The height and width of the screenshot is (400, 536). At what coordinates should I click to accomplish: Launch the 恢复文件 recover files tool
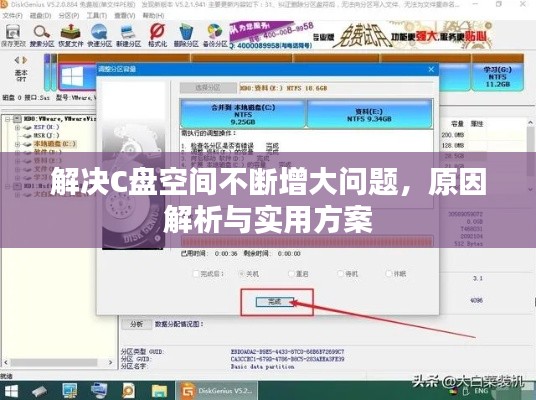point(70,35)
